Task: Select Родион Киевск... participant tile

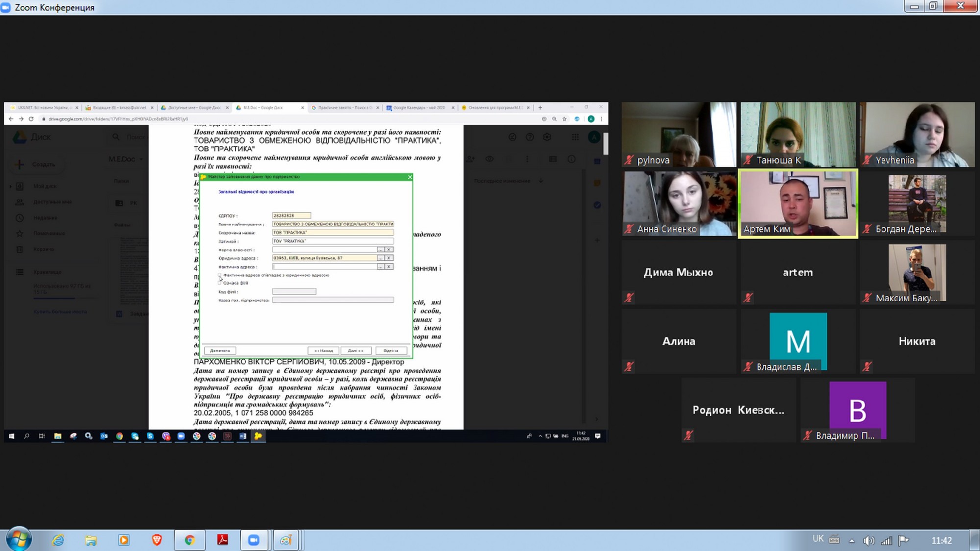Action: tap(738, 410)
